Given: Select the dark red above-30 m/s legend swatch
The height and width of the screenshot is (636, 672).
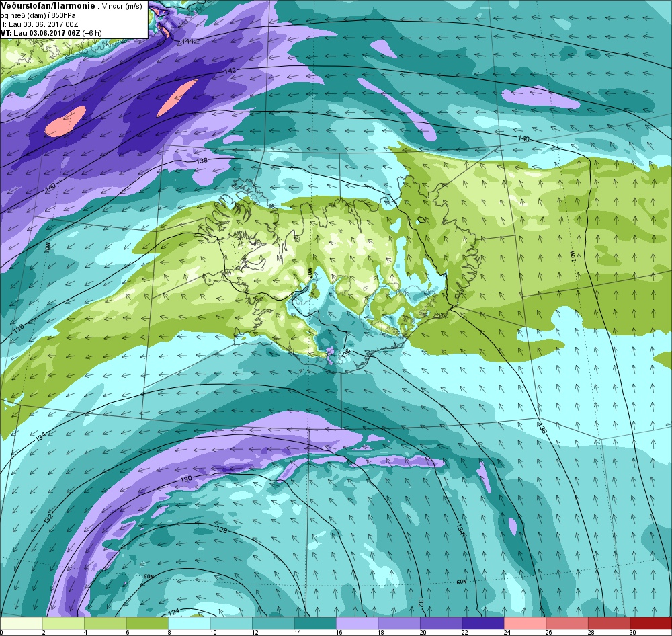Looking at the screenshot, I should [651, 623].
